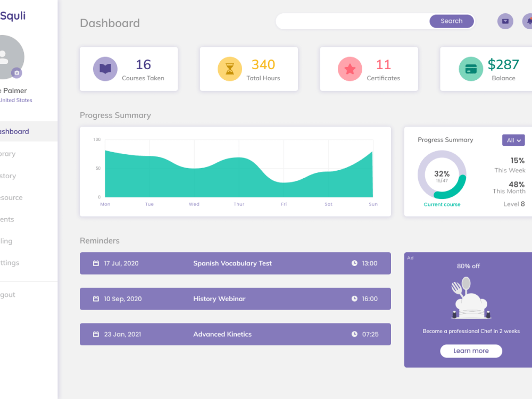The width and height of the screenshot is (532, 399).
Task: Click the Reminders section heading
Action: click(100, 240)
